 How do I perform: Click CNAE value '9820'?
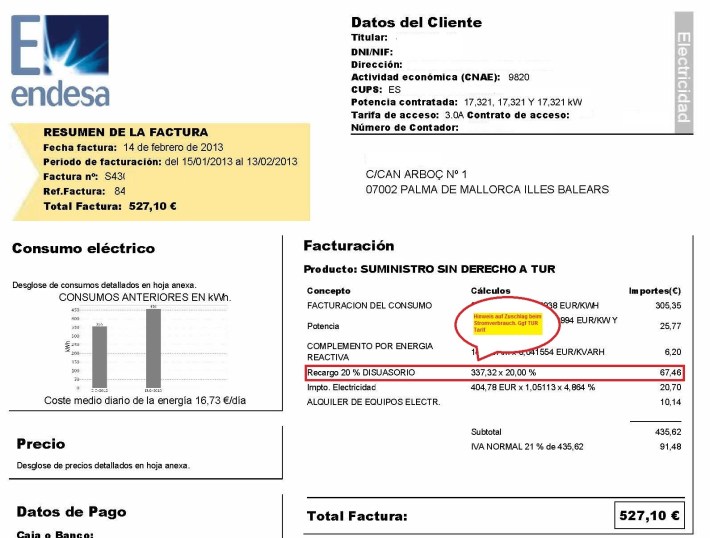click(x=519, y=77)
